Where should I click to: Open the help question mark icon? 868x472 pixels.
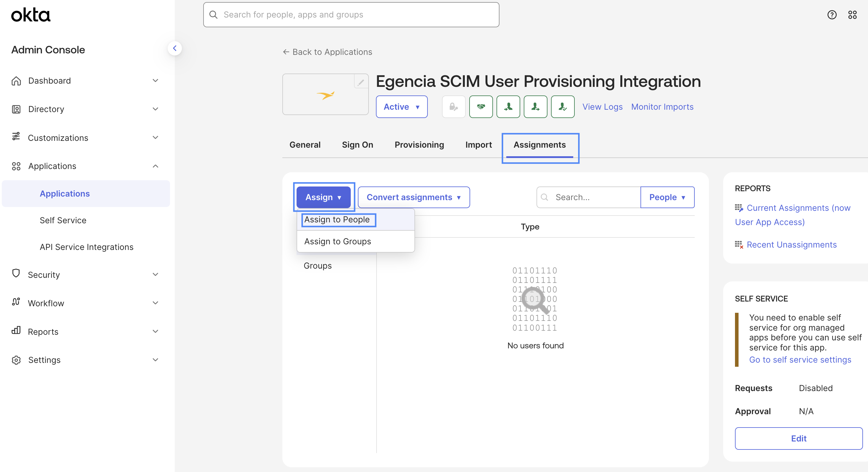click(832, 15)
